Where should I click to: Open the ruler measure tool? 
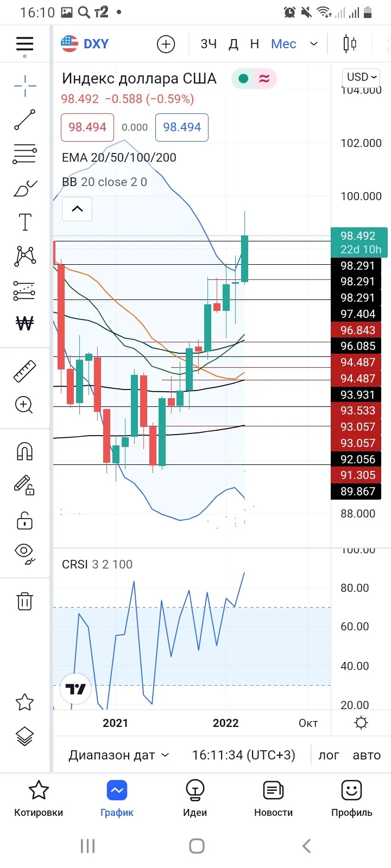point(24,371)
